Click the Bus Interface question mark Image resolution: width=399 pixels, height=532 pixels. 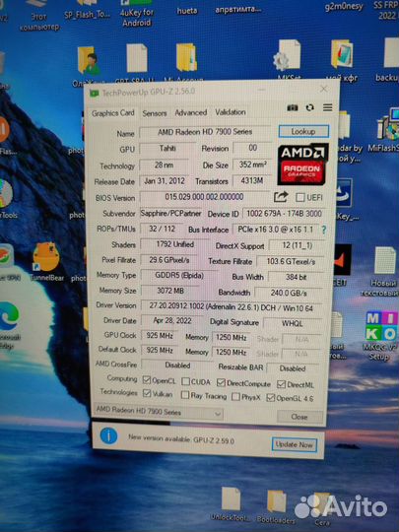tap(324, 230)
